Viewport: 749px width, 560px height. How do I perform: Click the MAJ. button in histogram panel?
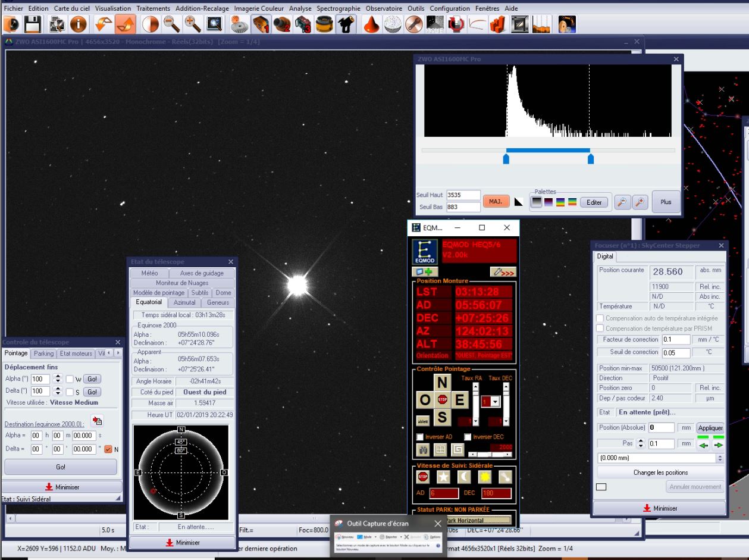click(495, 202)
